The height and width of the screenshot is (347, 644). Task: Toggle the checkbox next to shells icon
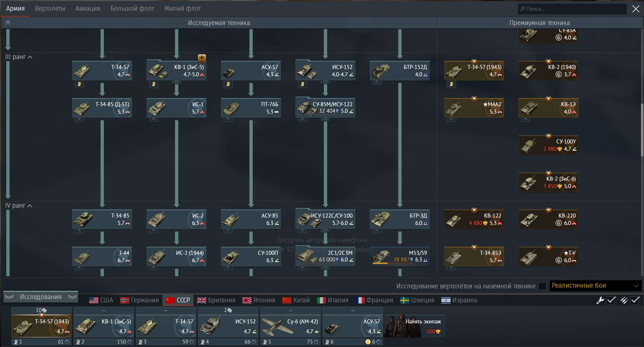635,300
